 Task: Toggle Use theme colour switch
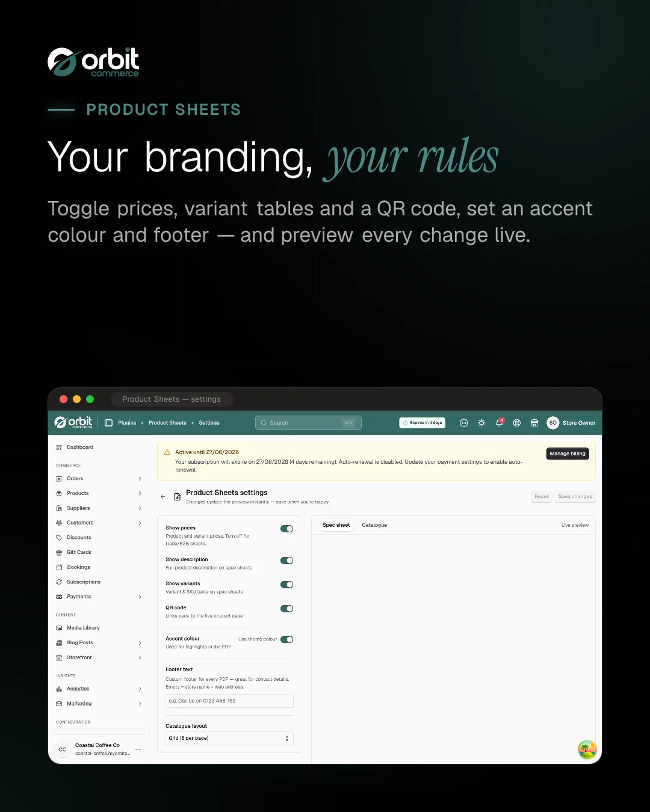point(287,639)
